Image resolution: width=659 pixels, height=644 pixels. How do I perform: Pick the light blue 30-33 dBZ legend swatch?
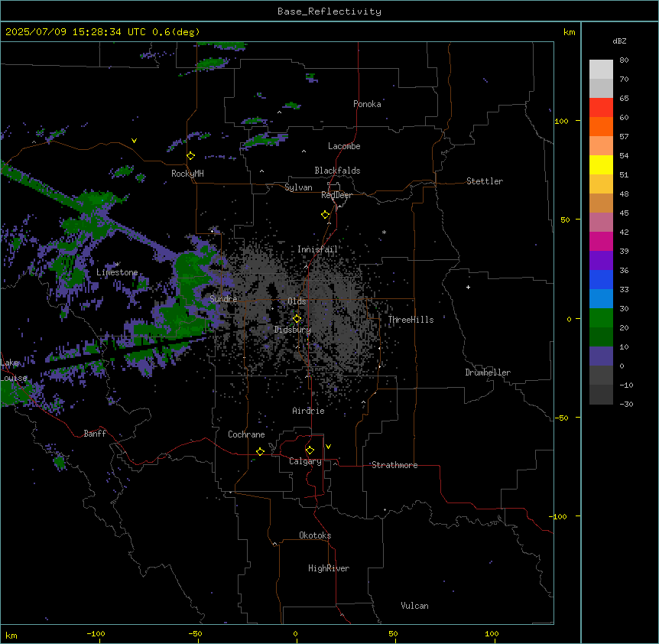601,299
